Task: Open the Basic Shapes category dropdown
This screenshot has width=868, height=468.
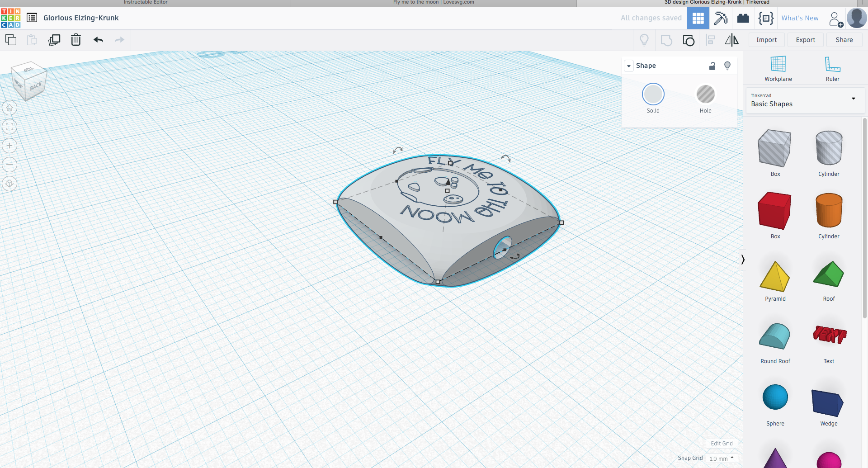Action: click(x=805, y=100)
